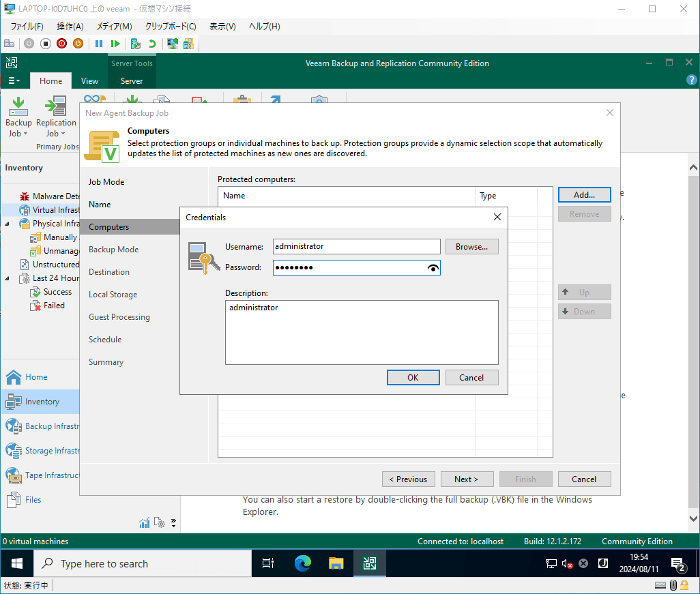Close the Credentials dialog with X
This screenshot has width=700, height=594.
[497, 217]
